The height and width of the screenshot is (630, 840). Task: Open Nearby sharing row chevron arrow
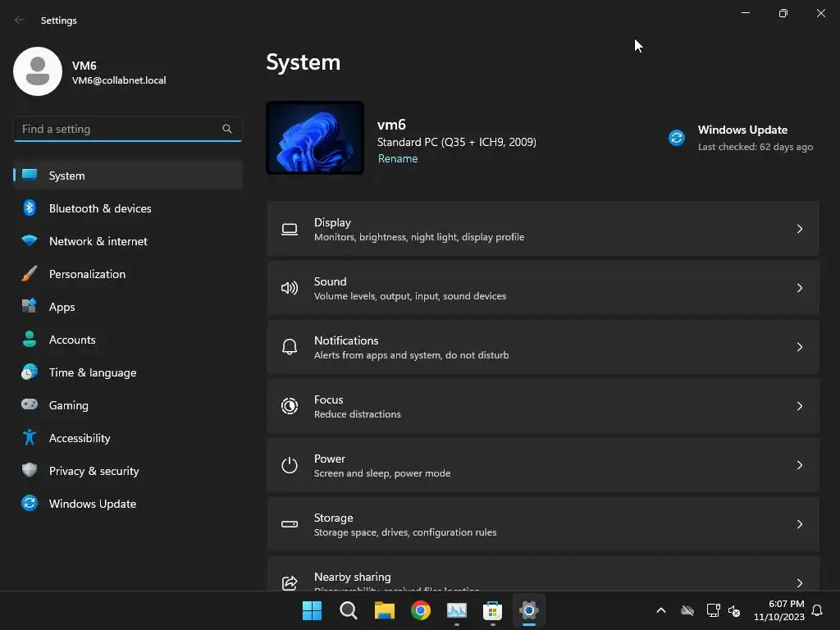click(x=799, y=582)
